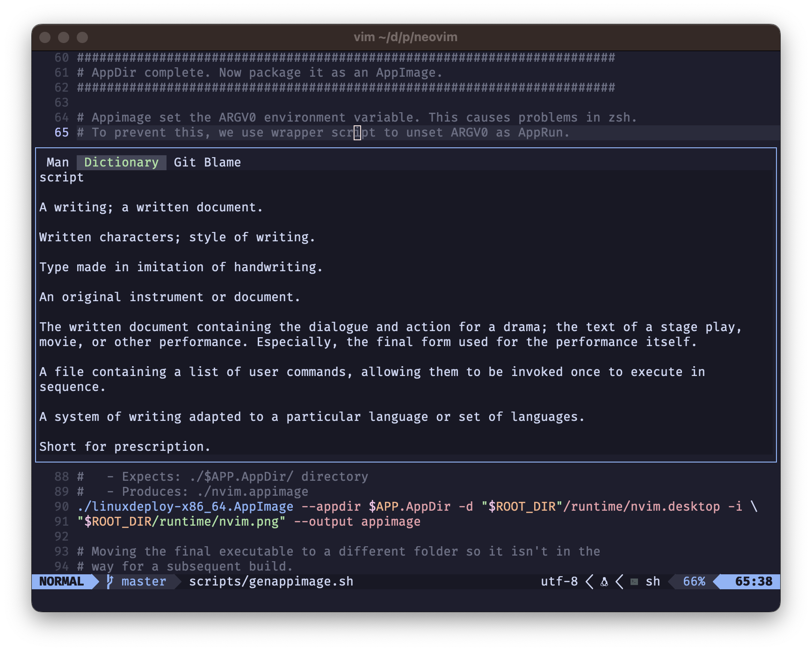Screen dimensions: 812x651
Task: Click line 64 Appimage ARGV0 comment
Action: (357, 117)
